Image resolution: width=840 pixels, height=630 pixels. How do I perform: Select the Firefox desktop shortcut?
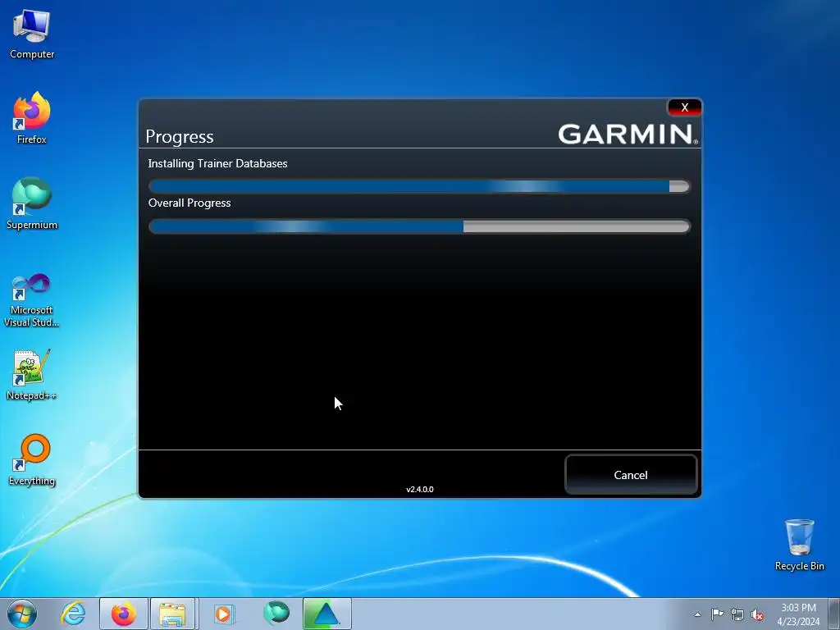(32, 118)
